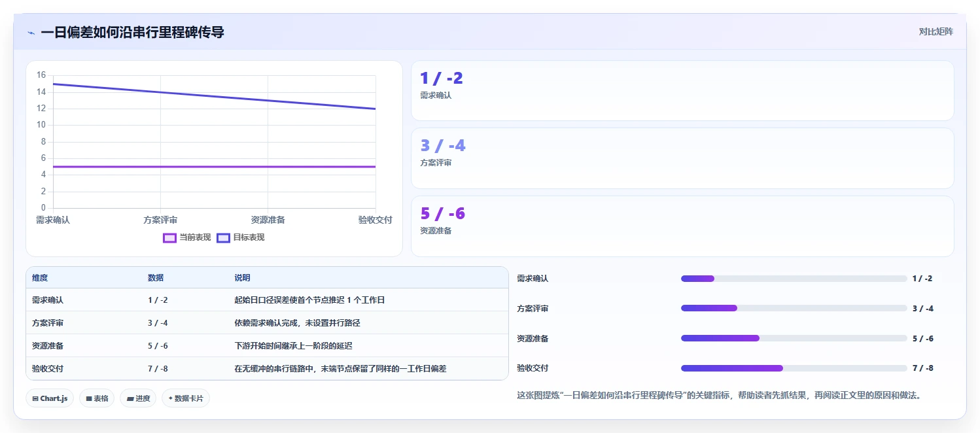Select the 进度 tag chip

138,398
